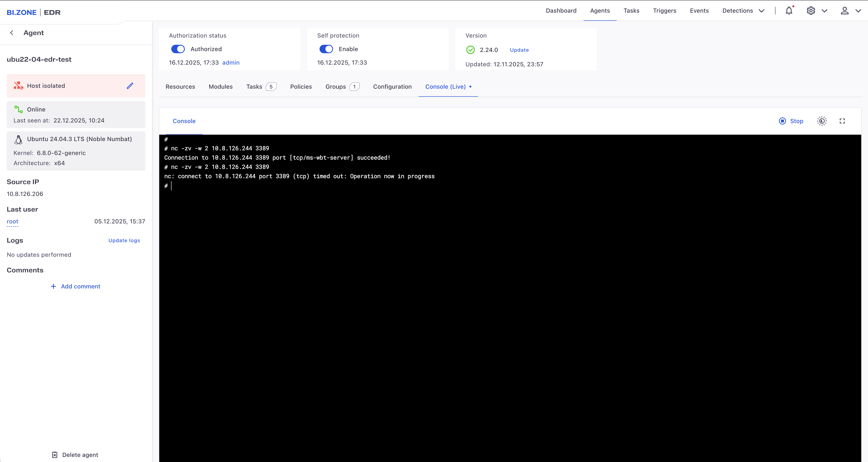Image resolution: width=868 pixels, height=462 pixels.
Task: Toggle console brightness theme icon
Action: (822, 121)
